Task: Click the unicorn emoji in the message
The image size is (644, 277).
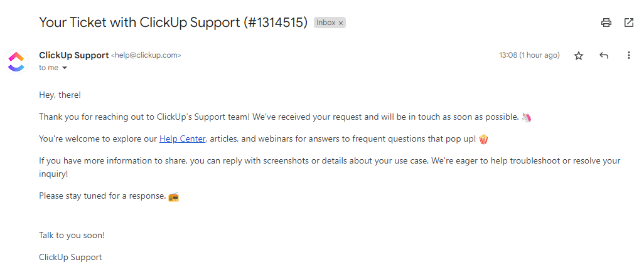Action: pyautogui.click(x=527, y=117)
